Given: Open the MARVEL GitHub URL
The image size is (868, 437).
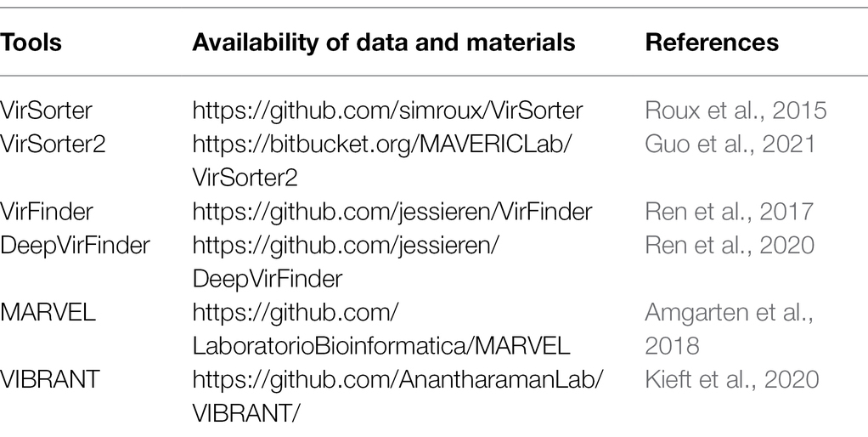Looking at the screenshot, I should coord(380,329).
